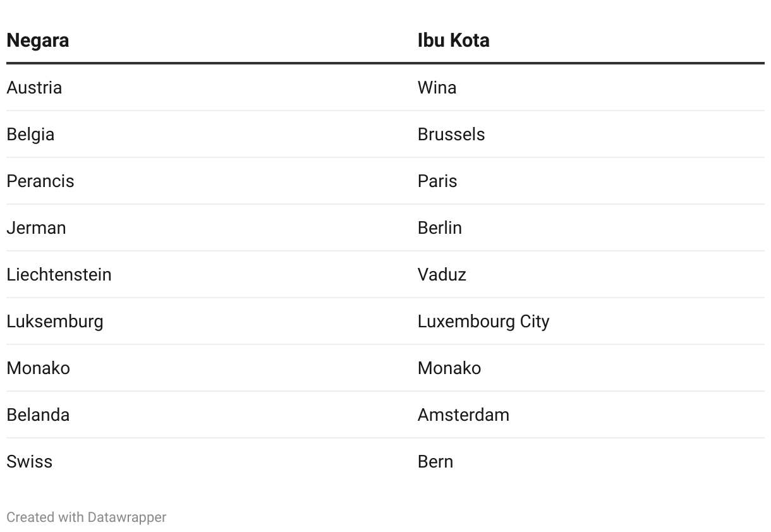Click Monako in the Ibu Kota column

point(449,368)
